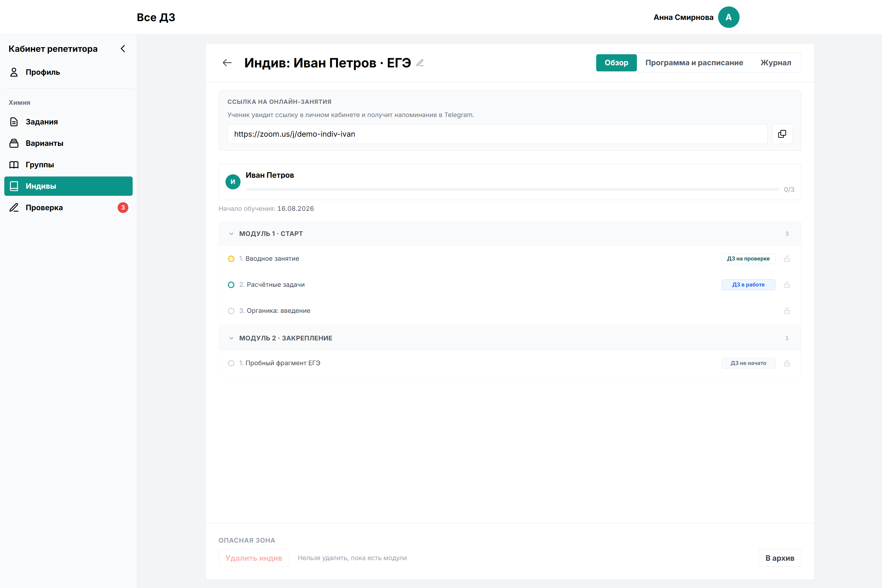
Task: Click status circle of Пробный фрагмент ЕГЭ
Action: [231, 363]
